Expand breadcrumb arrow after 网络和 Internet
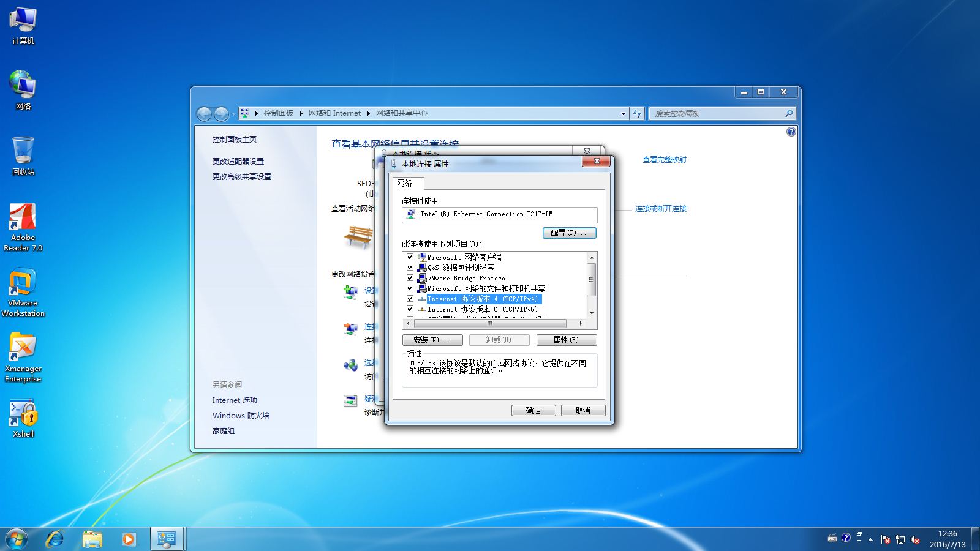Viewport: 980px width, 551px height. click(368, 113)
